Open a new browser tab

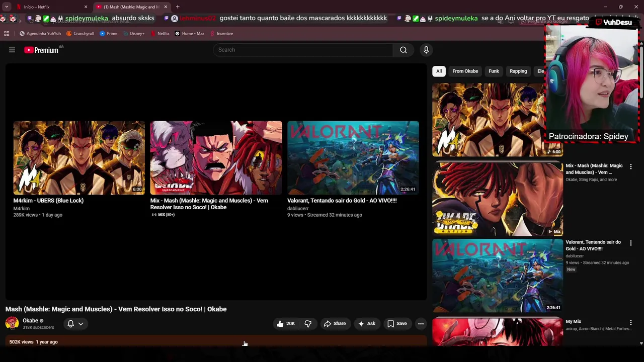[178, 7]
